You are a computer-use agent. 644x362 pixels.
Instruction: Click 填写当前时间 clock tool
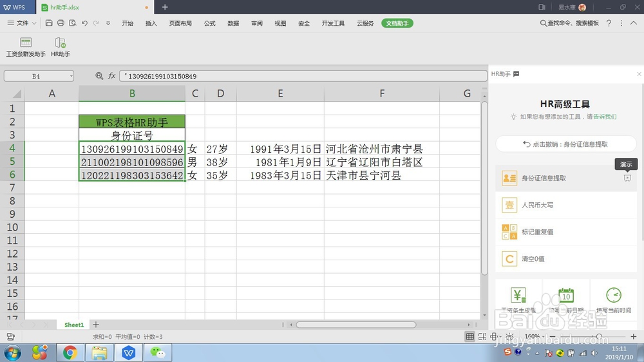coord(614,300)
